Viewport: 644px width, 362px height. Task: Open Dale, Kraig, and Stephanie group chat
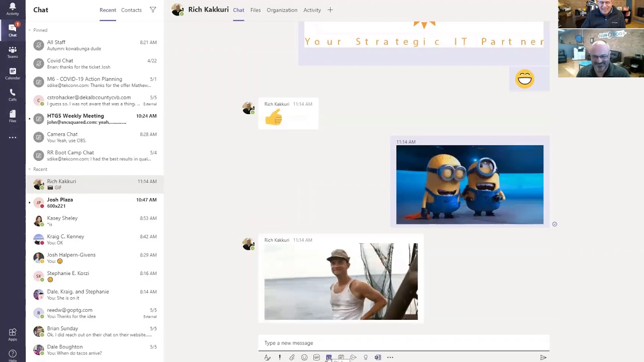(95, 295)
